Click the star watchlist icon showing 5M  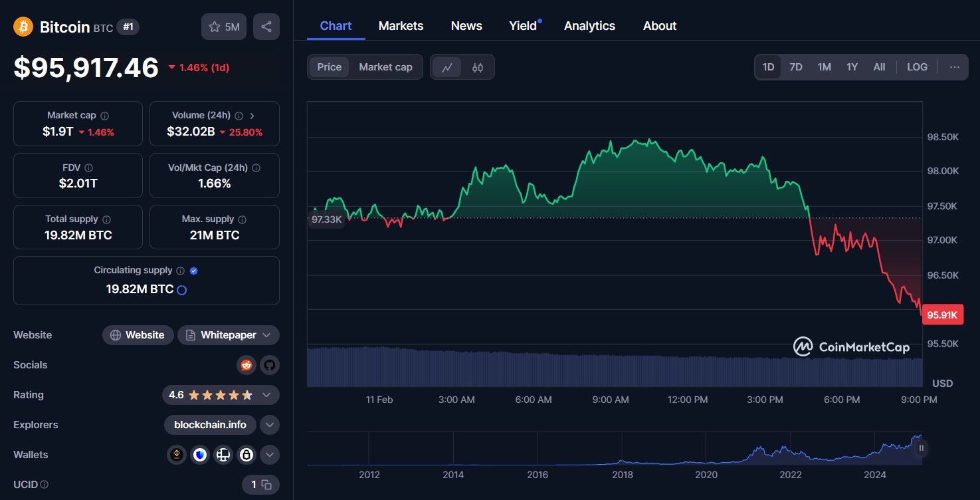tap(223, 27)
